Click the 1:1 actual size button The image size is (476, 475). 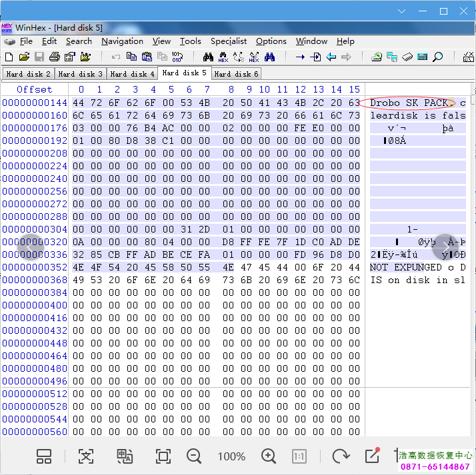pyautogui.click(x=299, y=456)
